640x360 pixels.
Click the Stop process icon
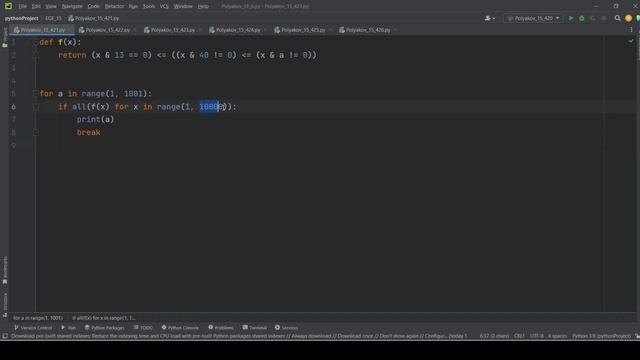point(604,18)
